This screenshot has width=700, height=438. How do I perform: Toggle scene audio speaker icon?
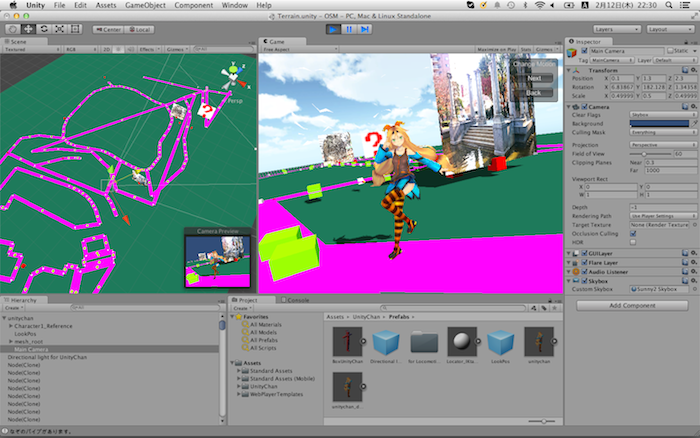[130, 49]
